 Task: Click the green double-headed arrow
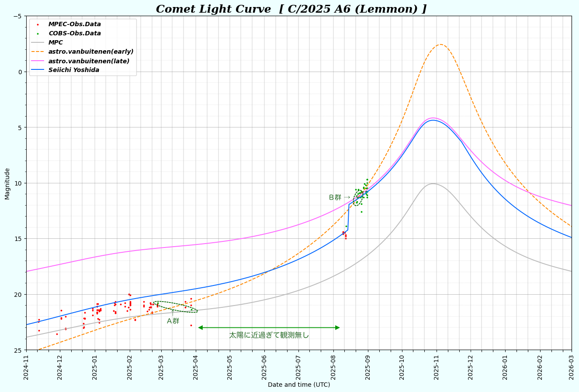click(269, 327)
